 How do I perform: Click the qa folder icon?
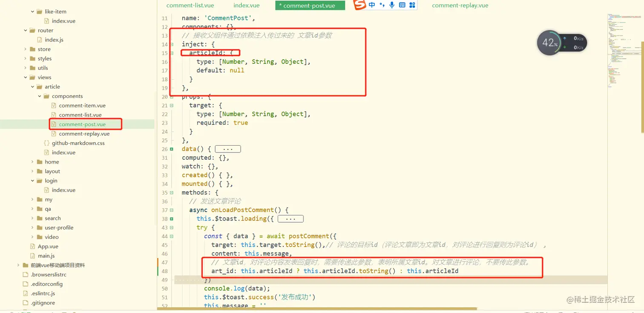[40, 209]
